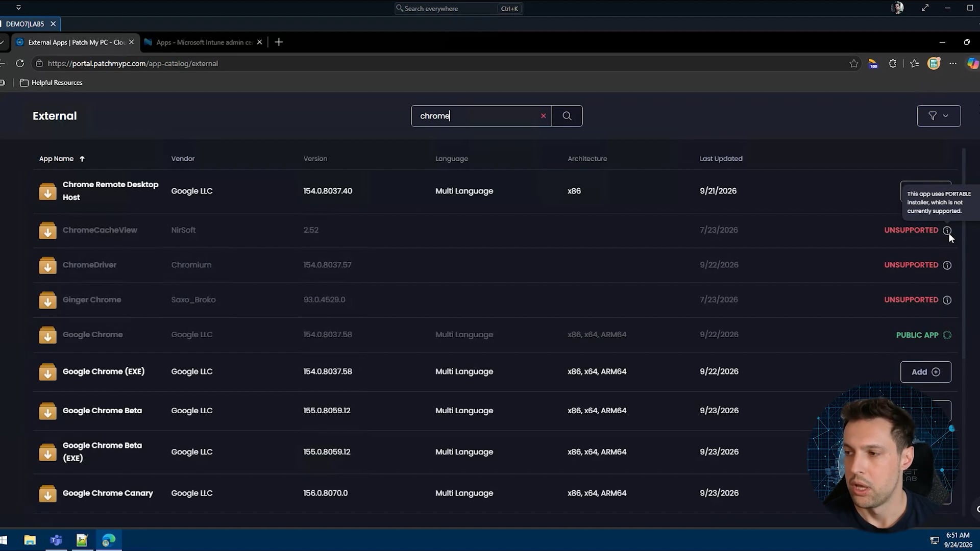Click the Google Chrome Beta package icon
The height and width of the screenshot is (551, 980).
tap(47, 411)
